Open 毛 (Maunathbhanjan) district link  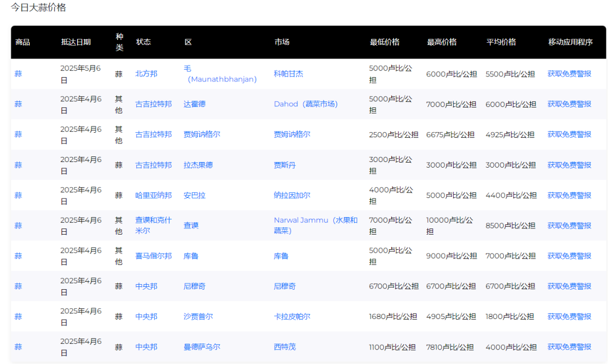220,74
